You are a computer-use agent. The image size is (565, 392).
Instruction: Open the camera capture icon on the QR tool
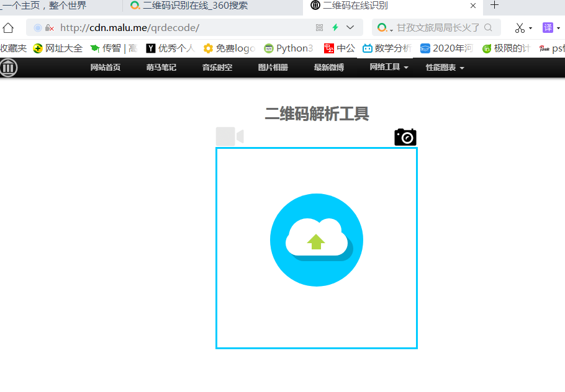click(x=405, y=136)
